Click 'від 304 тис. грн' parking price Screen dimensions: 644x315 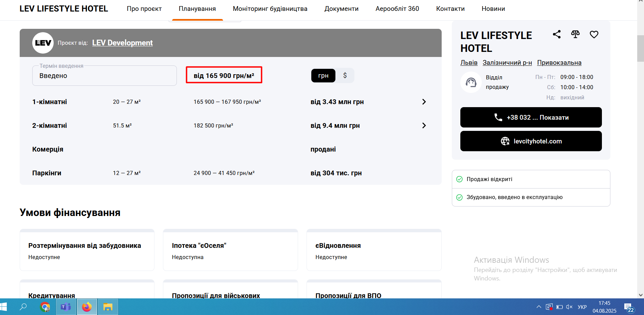click(x=336, y=173)
